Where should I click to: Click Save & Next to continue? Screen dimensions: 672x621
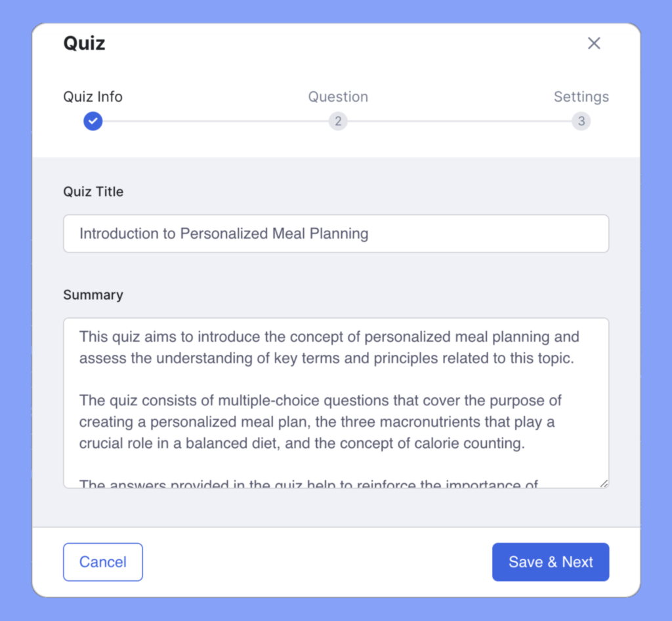551,562
